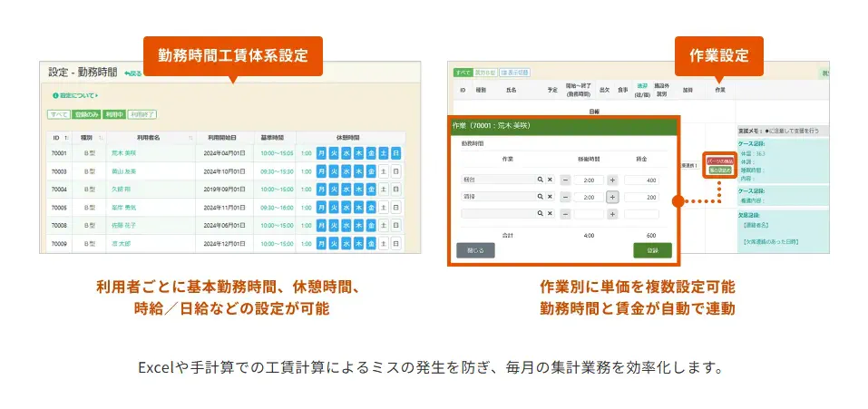Image resolution: width=868 pixels, height=409 pixels.
Task: Open user name link in row 70008
Action: click(123, 225)
